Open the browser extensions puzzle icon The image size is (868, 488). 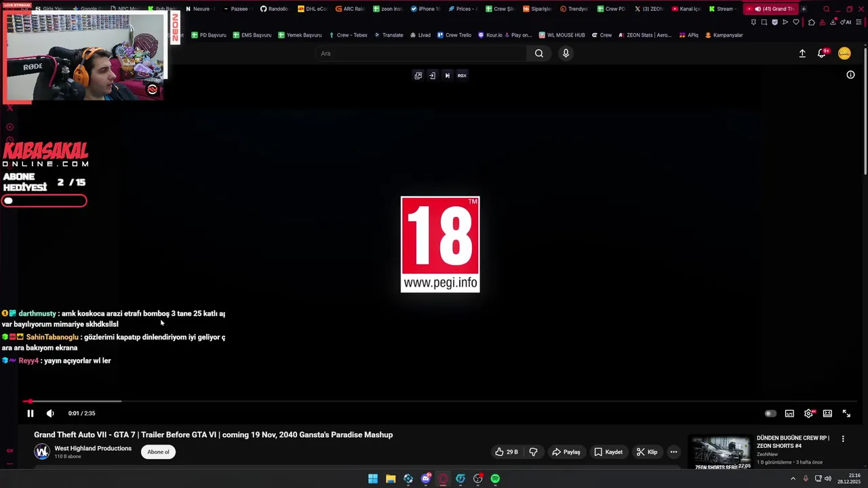pos(812,22)
